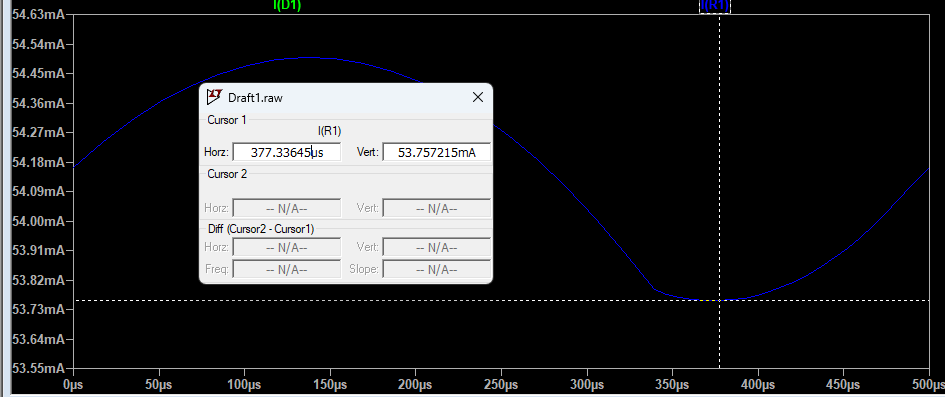Click the 350µs time axis label
Viewport: 945px width, 397px height.
pos(672,384)
